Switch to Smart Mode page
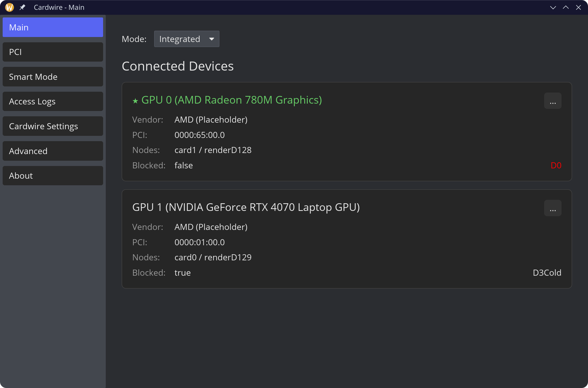This screenshot has width=588, height=388. point(53,77)
